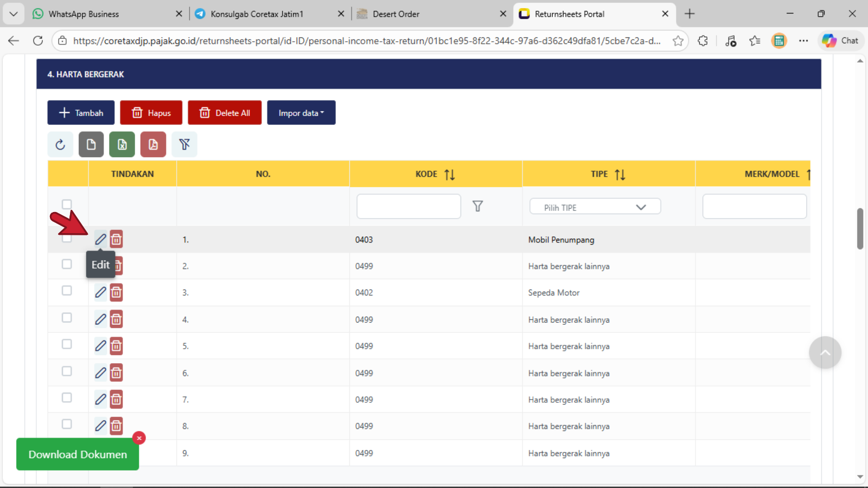Open the browser tab list chevron

tap(13, 14)
